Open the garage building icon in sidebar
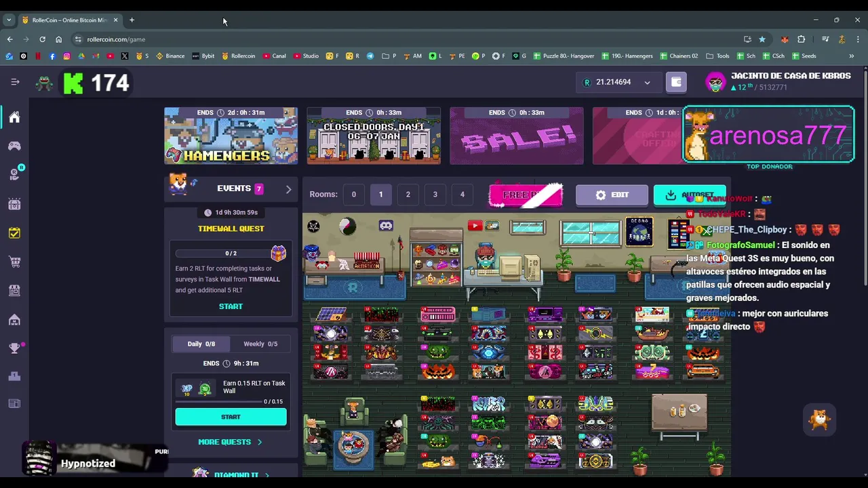 point(14,319)
